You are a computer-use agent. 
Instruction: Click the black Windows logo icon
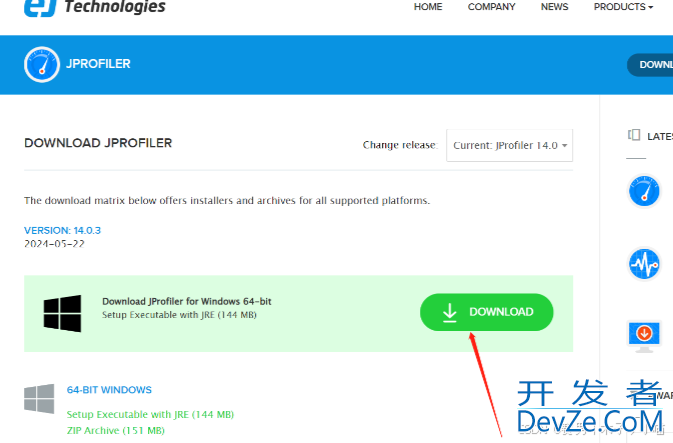click(62, 313)
